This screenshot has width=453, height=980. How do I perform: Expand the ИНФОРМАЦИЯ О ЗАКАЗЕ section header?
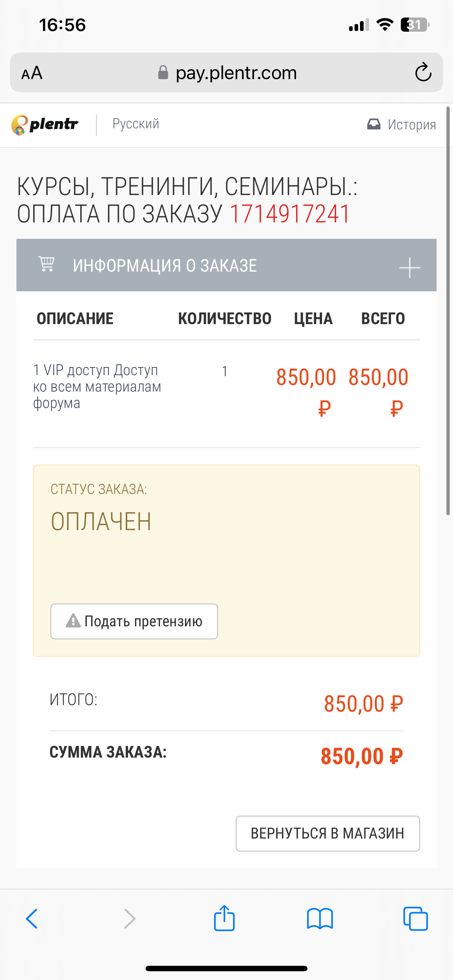pyautogui.click(x=226, y=265)
